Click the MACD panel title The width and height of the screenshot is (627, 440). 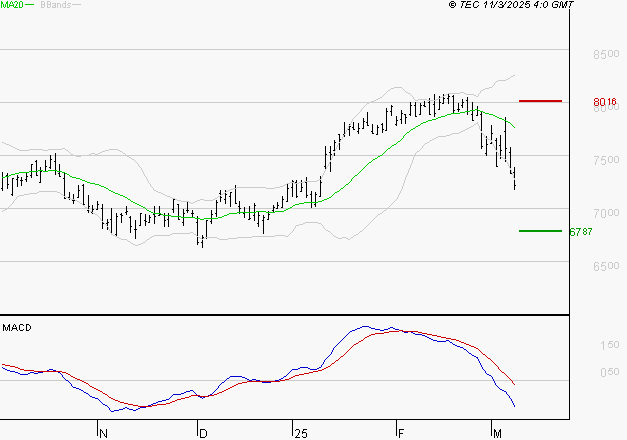(17, 328)
